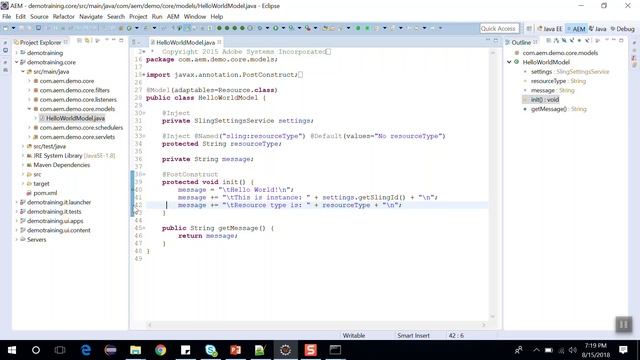Toggle Sort in Outline toolbar

click(556, 41)
